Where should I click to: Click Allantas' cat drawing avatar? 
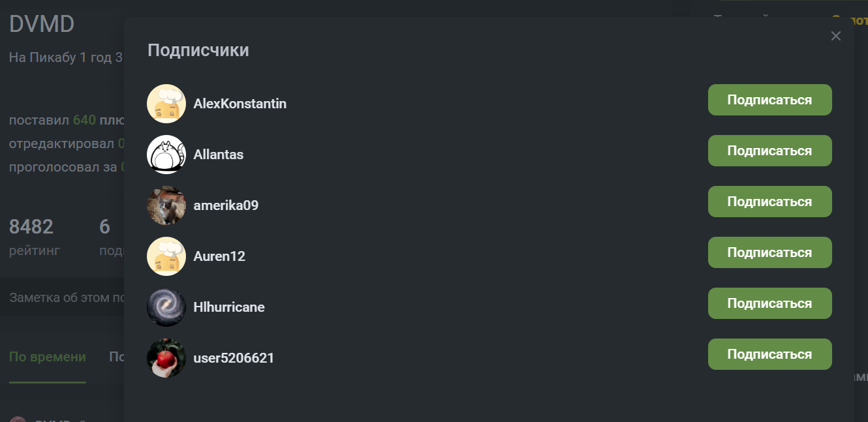click(166, 155)
